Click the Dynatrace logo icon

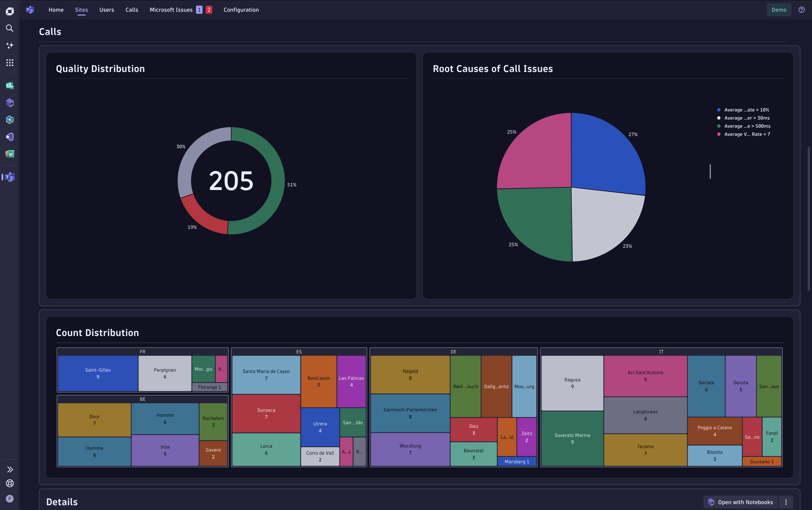[10, 12]
